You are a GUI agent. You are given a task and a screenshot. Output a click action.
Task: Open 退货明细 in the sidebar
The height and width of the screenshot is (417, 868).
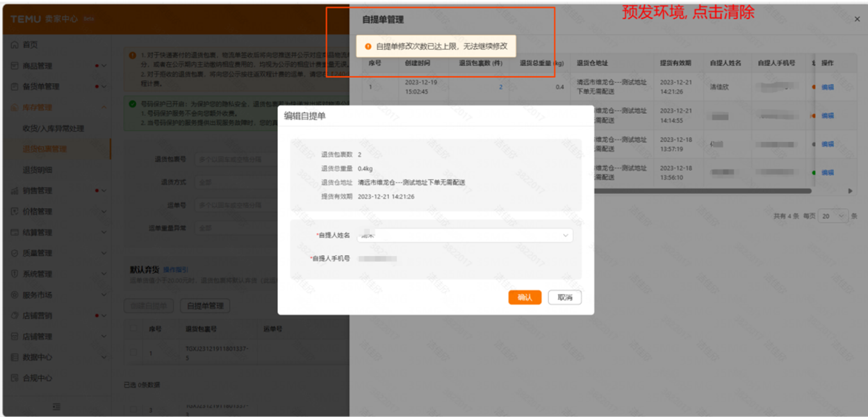38,170
